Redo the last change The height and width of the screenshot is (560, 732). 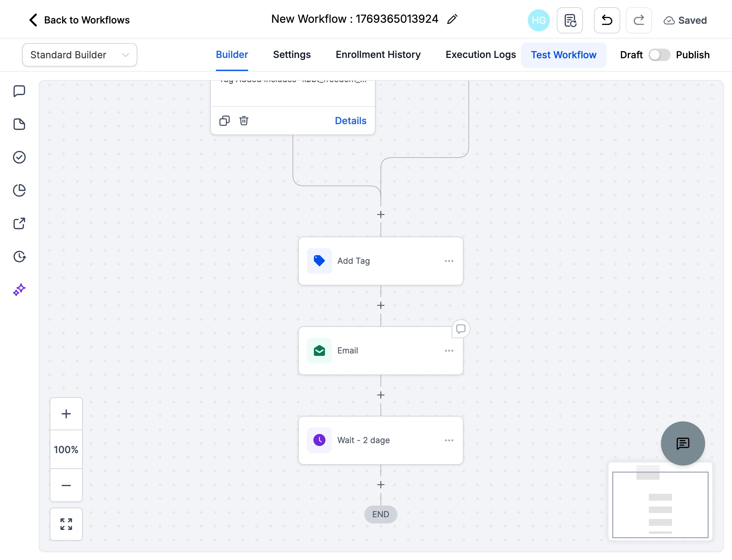[639, 20]
